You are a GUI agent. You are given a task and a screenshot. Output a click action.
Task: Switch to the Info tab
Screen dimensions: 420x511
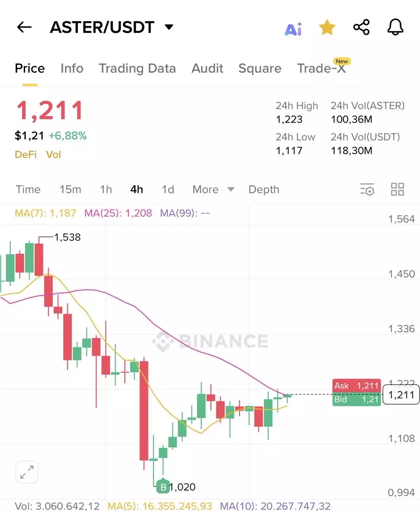coord(72,69)
